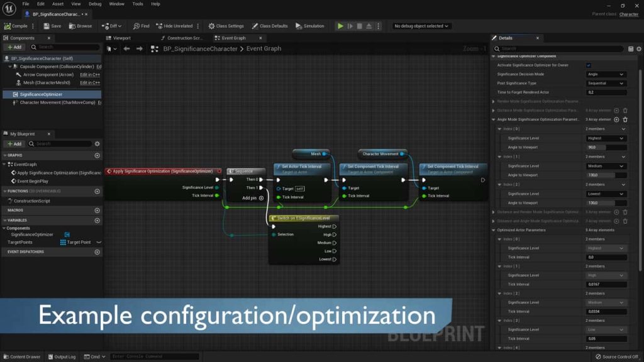Adjust Angle to Viewport 90.0 slider
Viewport: 644px width, 362px height.
coord(606,147)
